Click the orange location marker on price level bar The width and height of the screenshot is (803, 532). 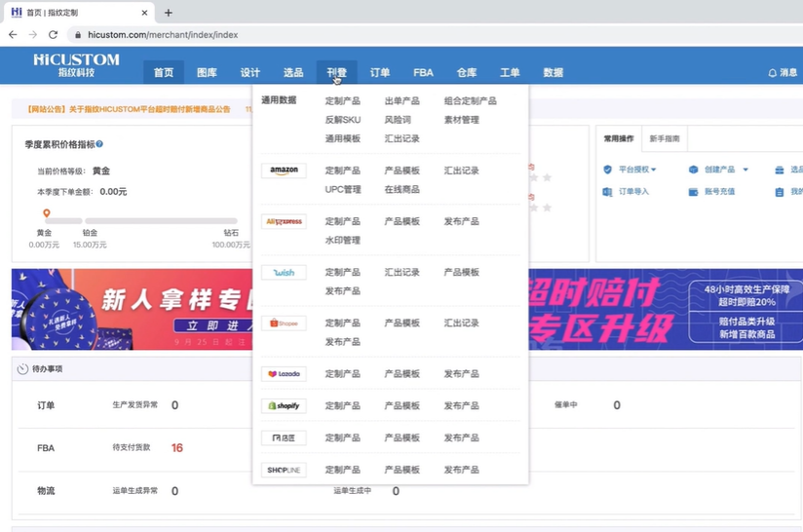point(47,213)
